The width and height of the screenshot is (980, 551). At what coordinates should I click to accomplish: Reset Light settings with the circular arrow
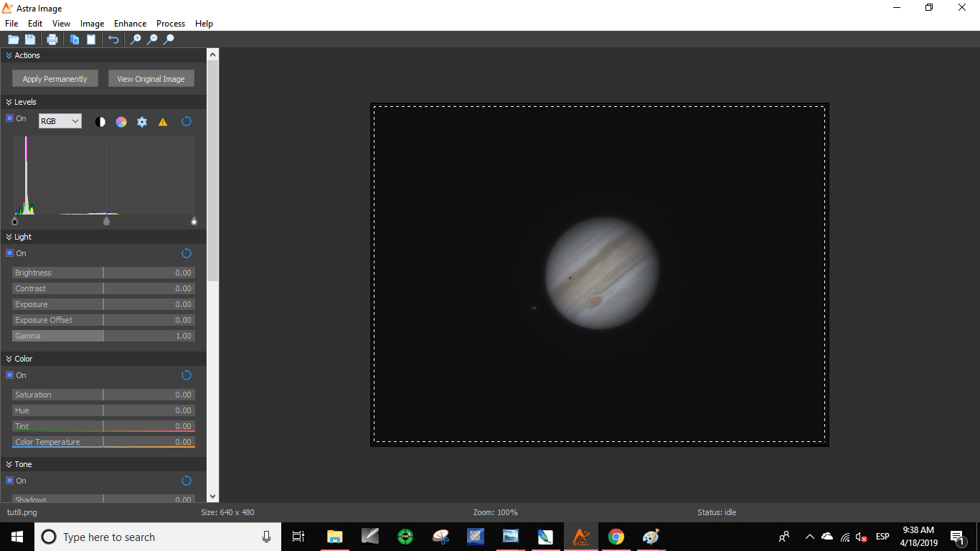click(187, 253)
